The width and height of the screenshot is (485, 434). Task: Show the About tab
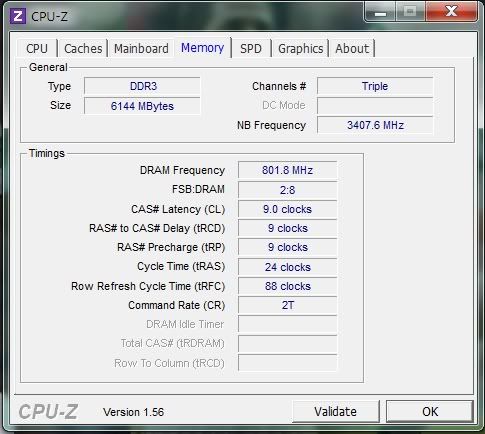pos(352,49)
